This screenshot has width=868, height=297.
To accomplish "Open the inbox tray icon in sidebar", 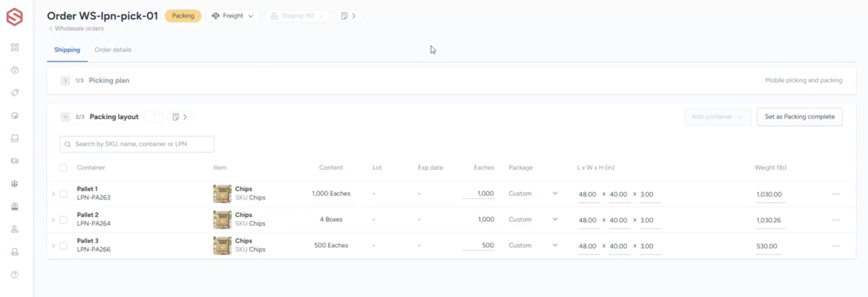I will [x=15, y=138].
